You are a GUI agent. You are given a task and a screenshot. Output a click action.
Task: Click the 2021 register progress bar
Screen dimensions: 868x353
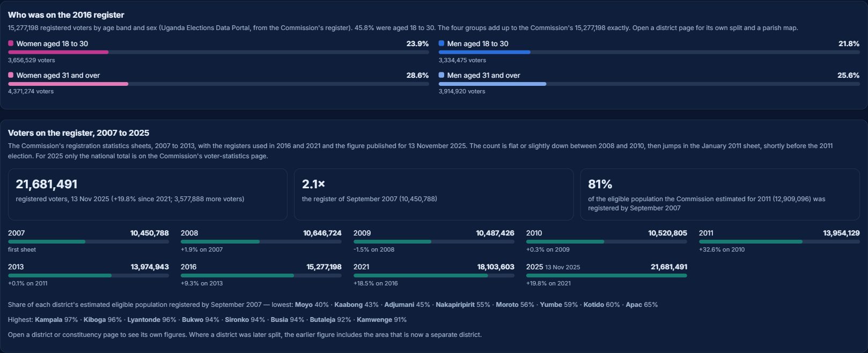[x=434, y=275]
